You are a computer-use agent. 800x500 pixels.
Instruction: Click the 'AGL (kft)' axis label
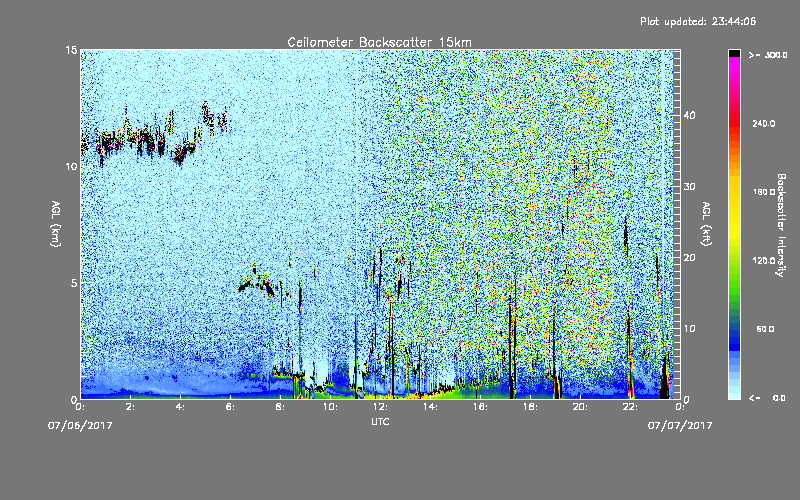pyautogui.click(x=706, y=223)
